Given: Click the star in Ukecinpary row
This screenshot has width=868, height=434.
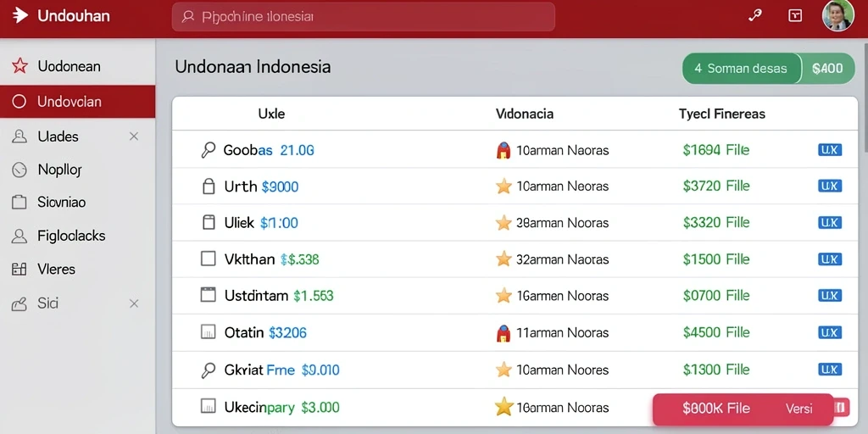Looking at the screenshot, I should (x=504, y=408).
